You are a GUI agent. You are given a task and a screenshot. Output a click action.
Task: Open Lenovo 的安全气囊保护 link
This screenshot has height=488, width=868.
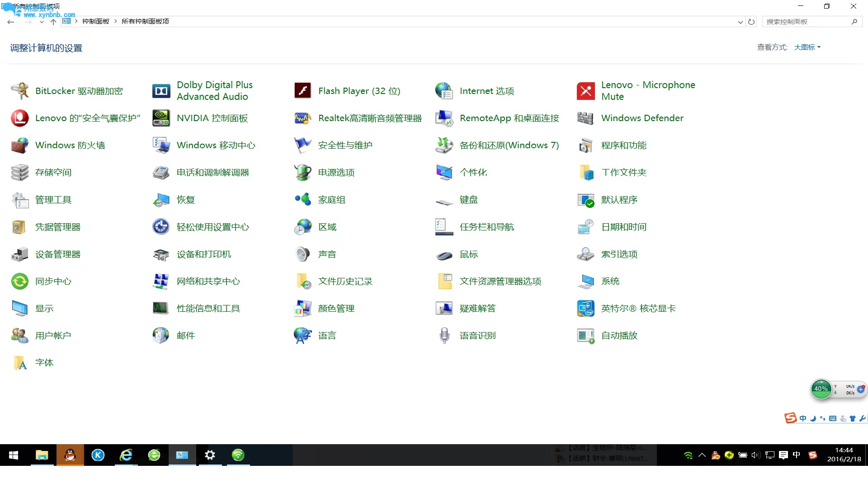coord(88,118)
